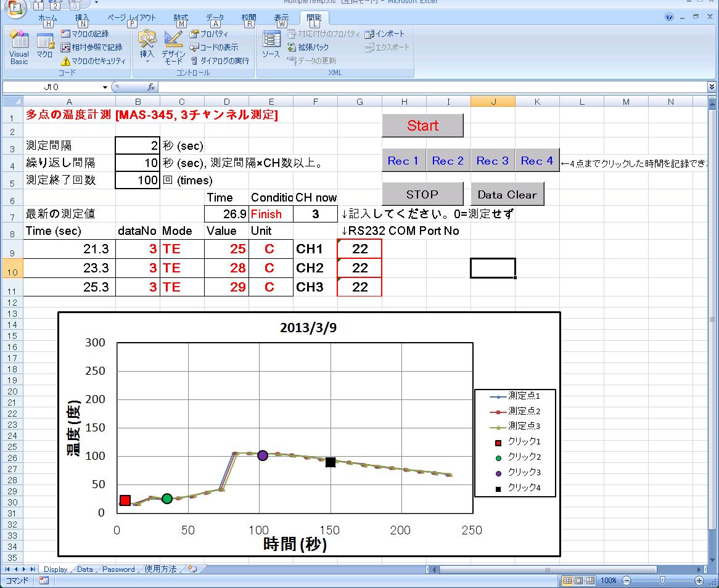719x588 pixels.
Task: Expand the formula bar
Action: pyautogui.click(x=711, y=87)
